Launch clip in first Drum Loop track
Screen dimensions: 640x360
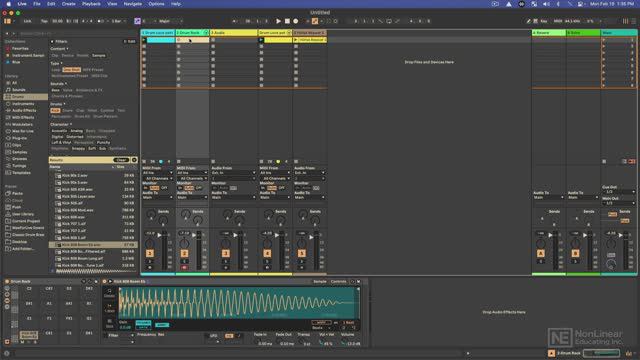144,40
